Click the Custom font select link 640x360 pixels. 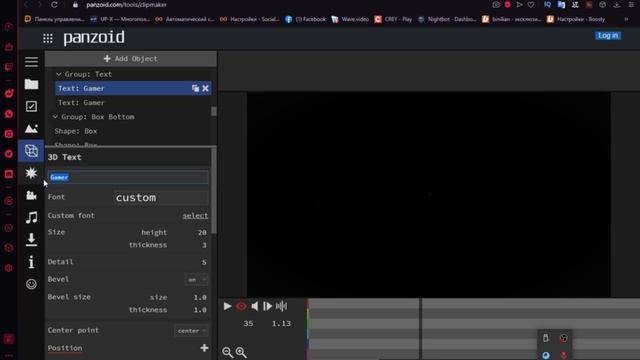point(195,216)
